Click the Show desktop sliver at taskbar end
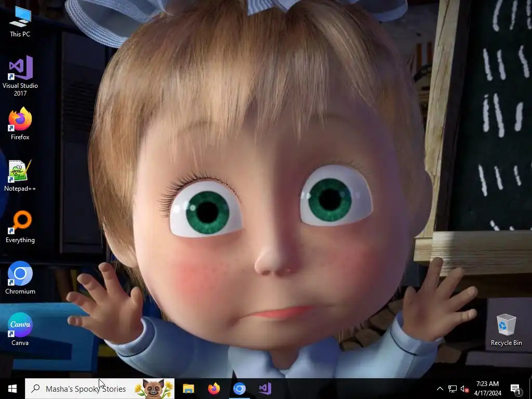The height and width of the screenshot is (399, 532). 530,389
